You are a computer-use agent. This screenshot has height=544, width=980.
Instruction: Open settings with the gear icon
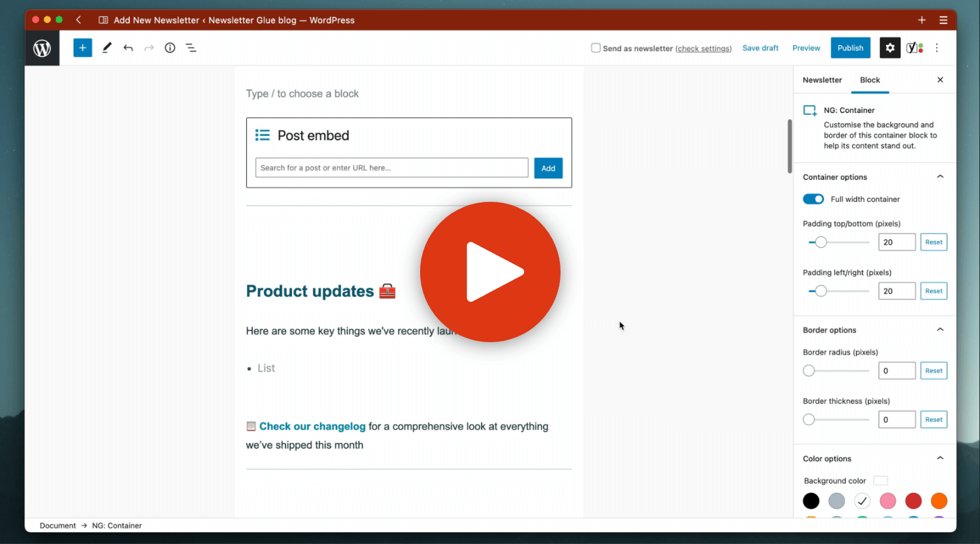pyautogui.click(x=890, y=48)
